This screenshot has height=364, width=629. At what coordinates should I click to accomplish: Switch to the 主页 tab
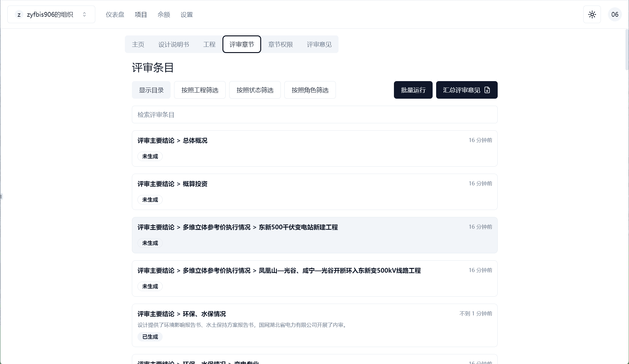click(138, 44)
